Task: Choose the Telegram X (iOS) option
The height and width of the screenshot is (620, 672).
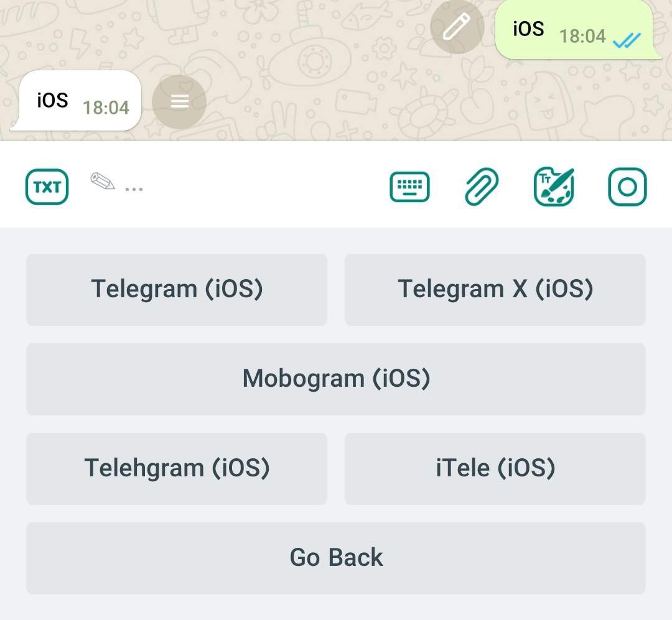Action: [x=495, y=289]
